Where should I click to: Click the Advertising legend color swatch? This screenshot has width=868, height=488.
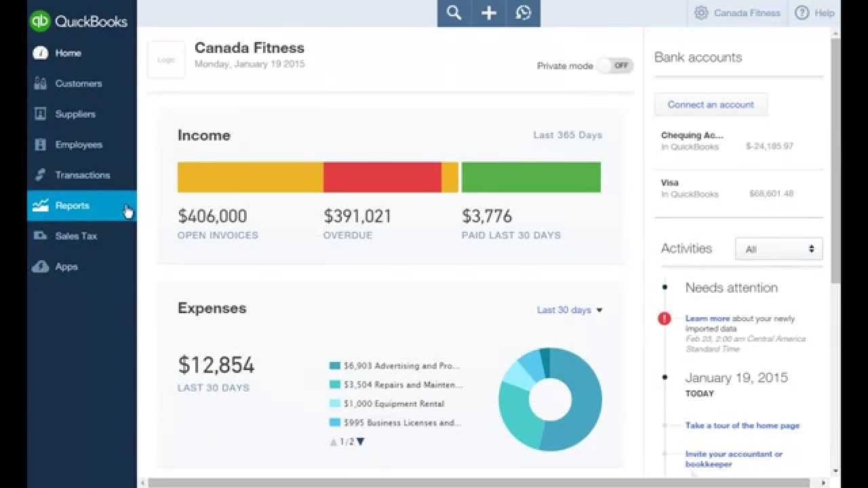[334, 366]
